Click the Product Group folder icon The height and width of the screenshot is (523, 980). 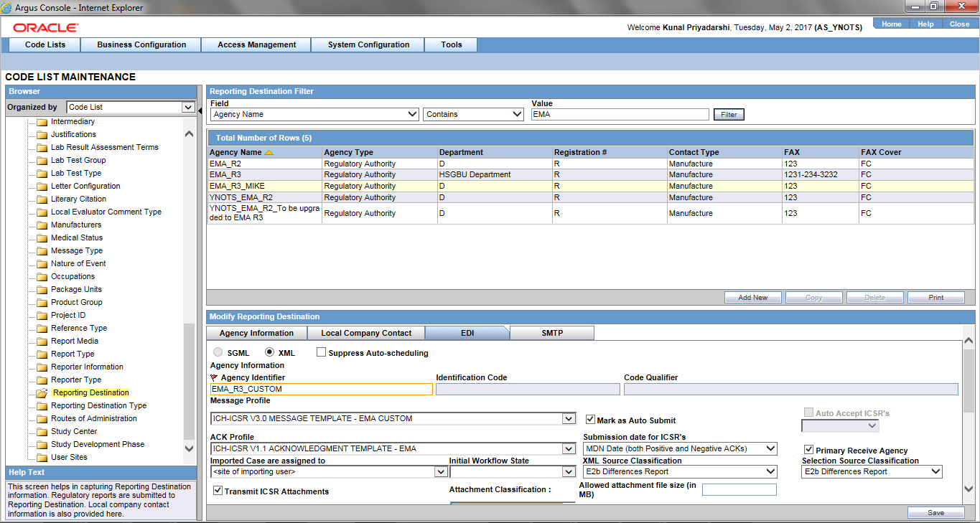(42, 303)
